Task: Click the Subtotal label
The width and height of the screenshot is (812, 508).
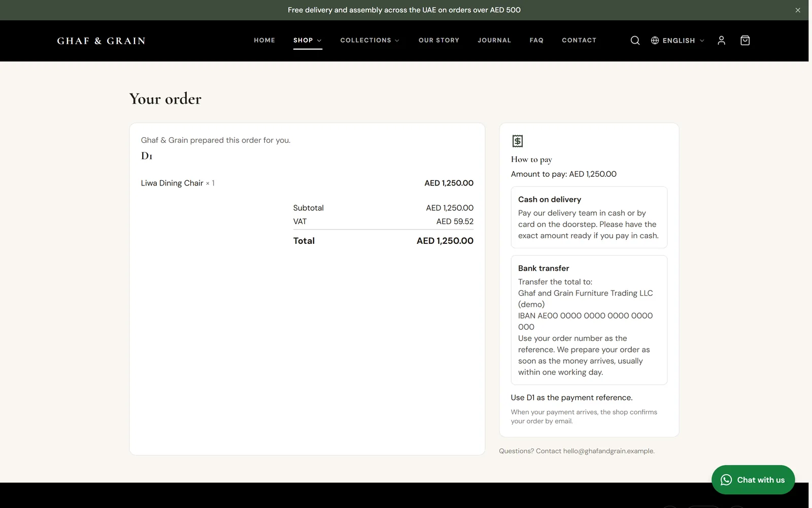Action: 309,208
